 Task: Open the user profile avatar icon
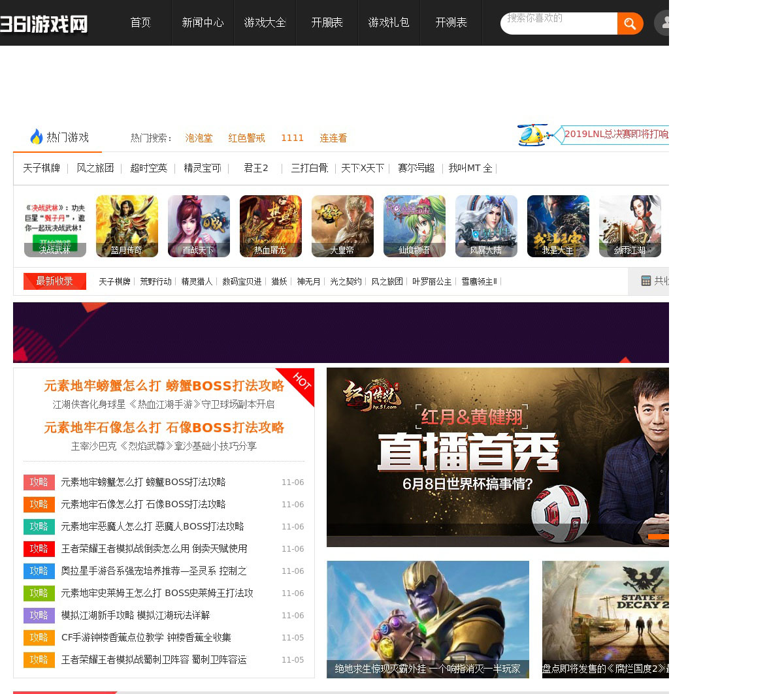[661, 23]
